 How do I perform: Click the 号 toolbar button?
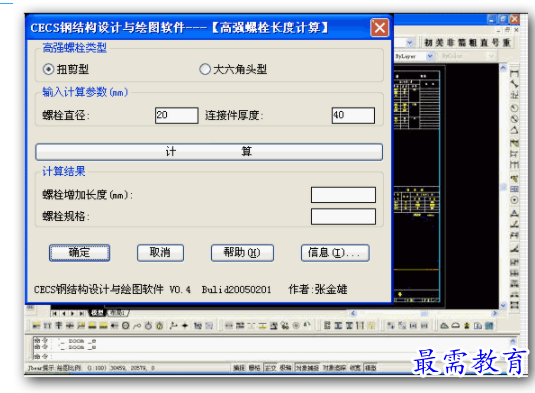pyautogui.click(x=495, y=43)
